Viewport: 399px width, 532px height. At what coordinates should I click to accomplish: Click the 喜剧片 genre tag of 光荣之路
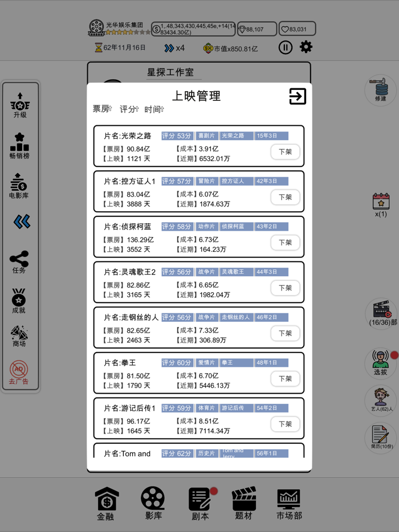pos(206,136)
